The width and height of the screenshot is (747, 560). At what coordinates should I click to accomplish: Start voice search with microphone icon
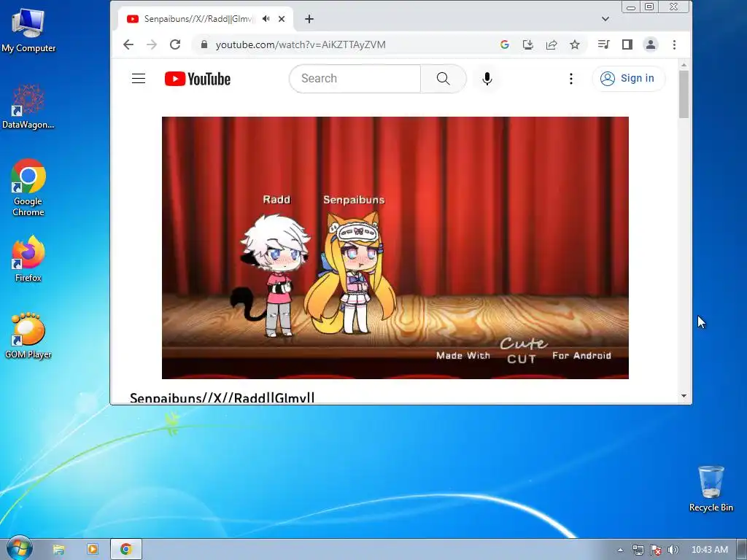click(487, 79)
